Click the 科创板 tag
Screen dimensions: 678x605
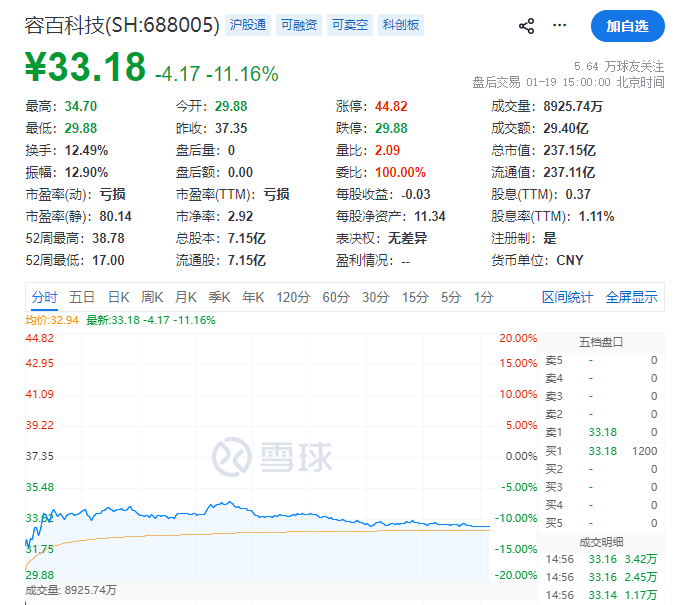tap(400, 25)
